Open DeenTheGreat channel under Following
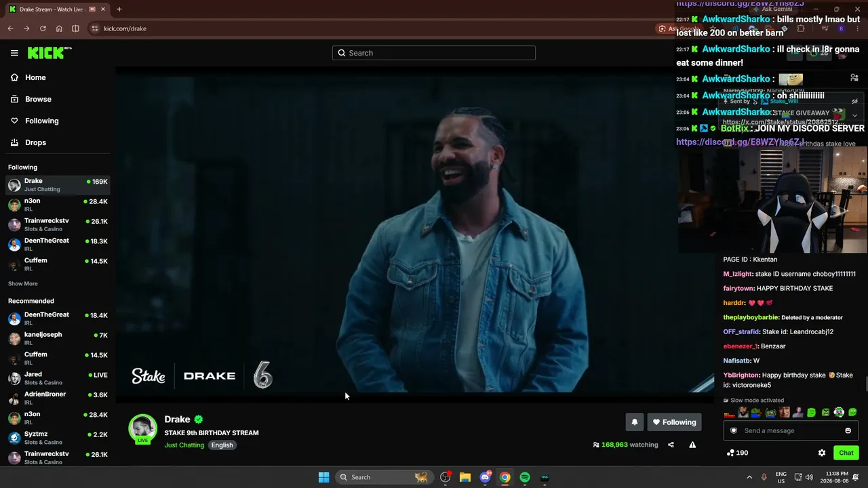Image resolution: width=868 pixels, height=488 pixels. point(58,244)
